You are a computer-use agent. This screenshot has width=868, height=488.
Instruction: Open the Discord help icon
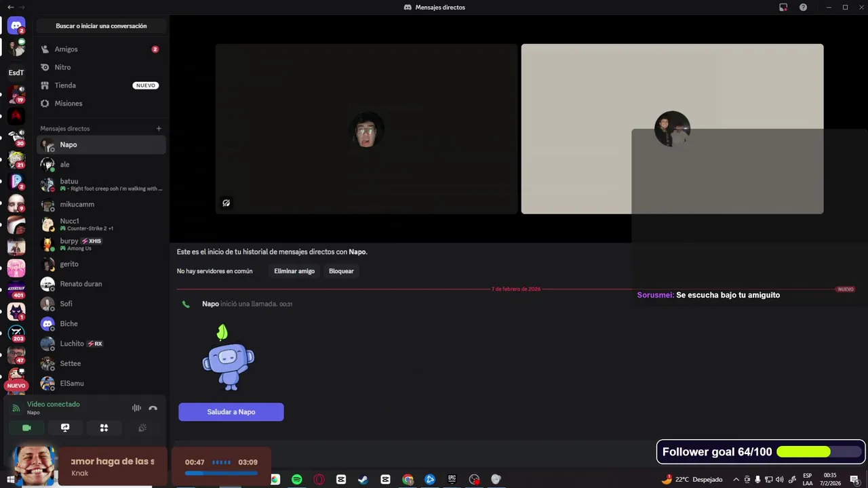[x=803, y=7]
